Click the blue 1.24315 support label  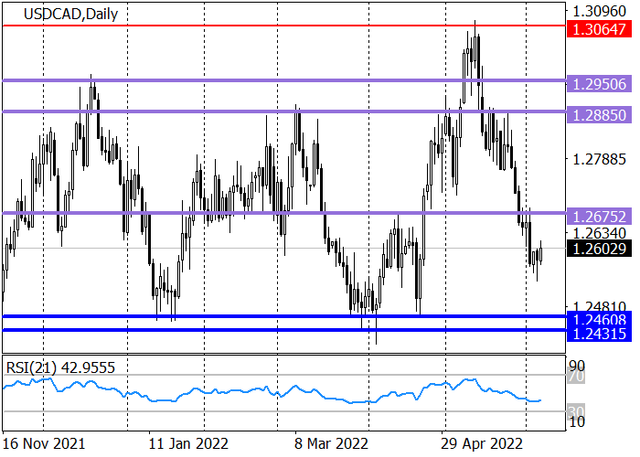[x=599, y=334]
